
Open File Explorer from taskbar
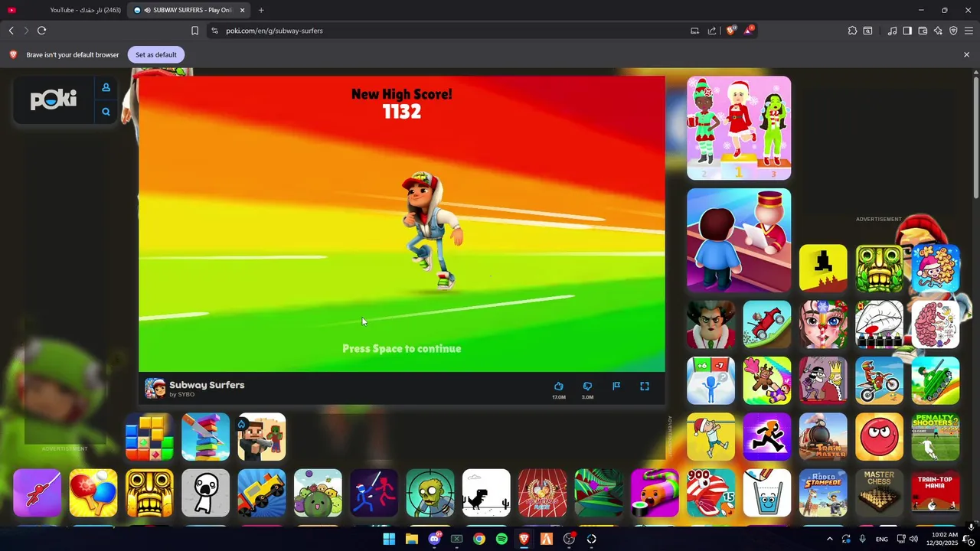coord(412,539)
